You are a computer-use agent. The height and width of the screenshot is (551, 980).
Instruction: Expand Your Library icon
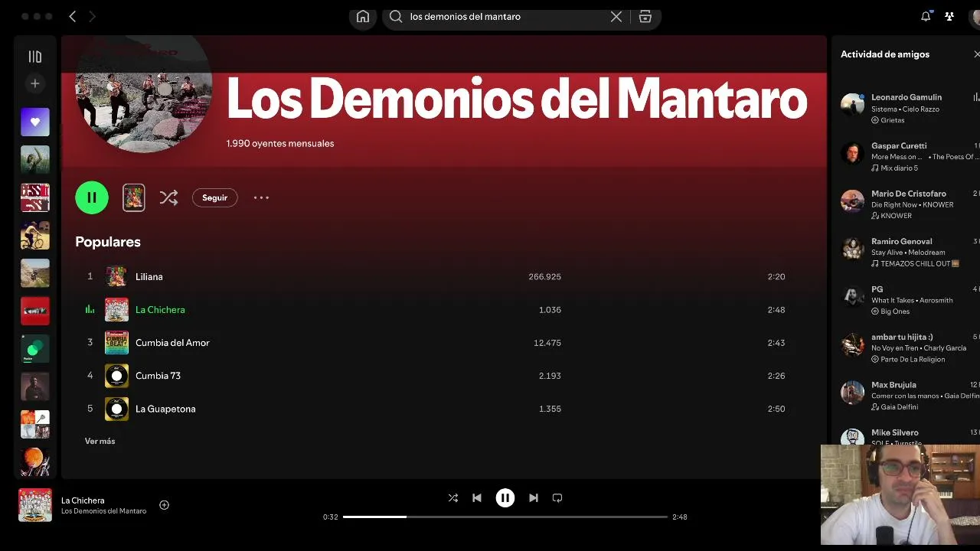[34, 57]
